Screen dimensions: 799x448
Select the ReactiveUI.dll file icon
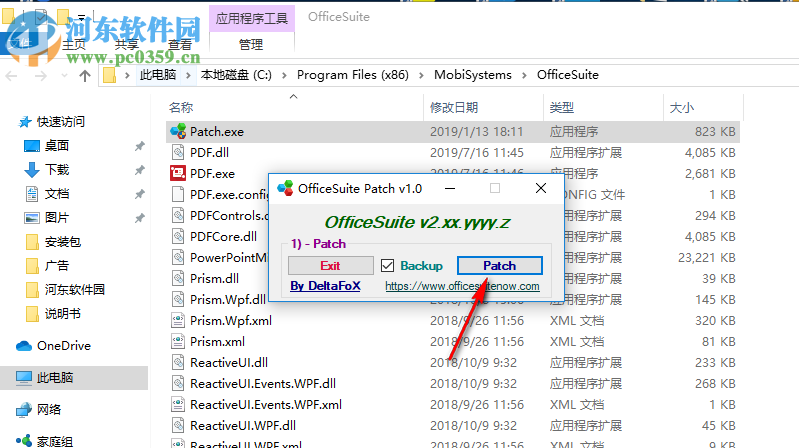[x=178, y=362]
